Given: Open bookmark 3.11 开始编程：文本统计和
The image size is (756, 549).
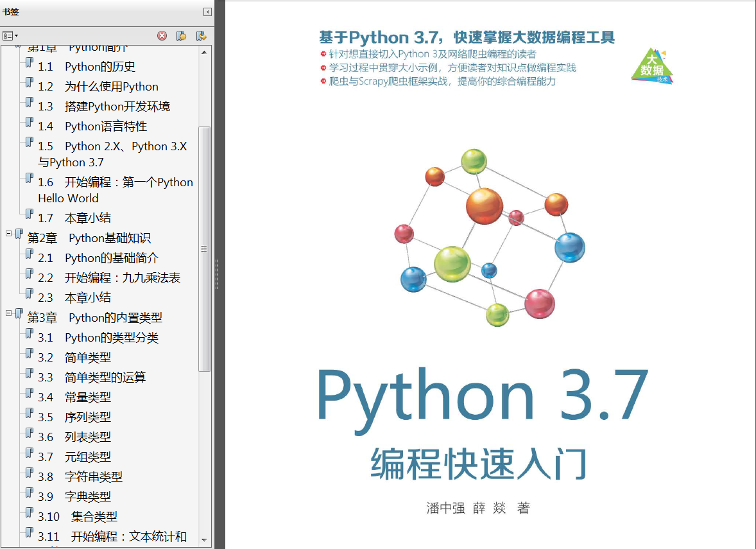Looking at the screenshot, I should click(x=112, y=536).
